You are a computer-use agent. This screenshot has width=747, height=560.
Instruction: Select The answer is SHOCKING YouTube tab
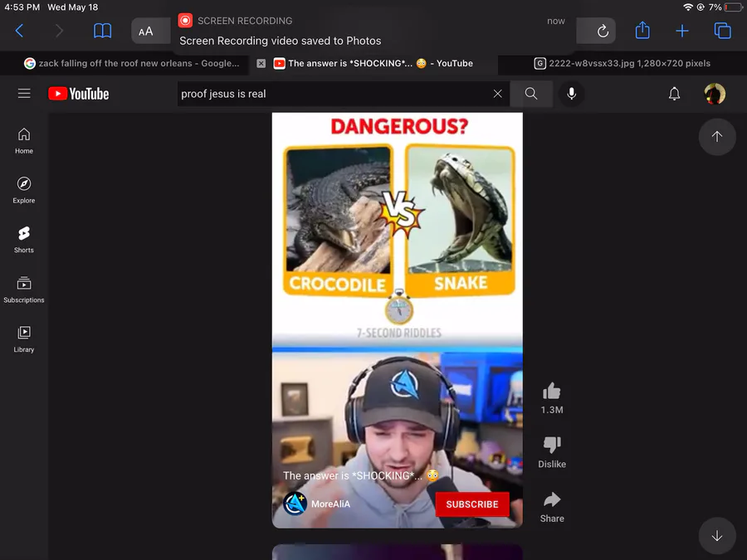pyautogui.click(x=373, y=63)
